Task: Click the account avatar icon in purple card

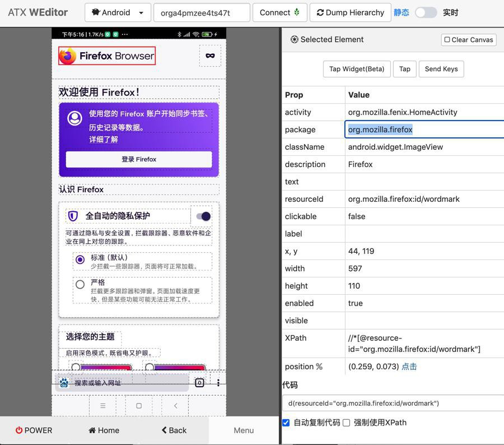Action: point(74,118)
